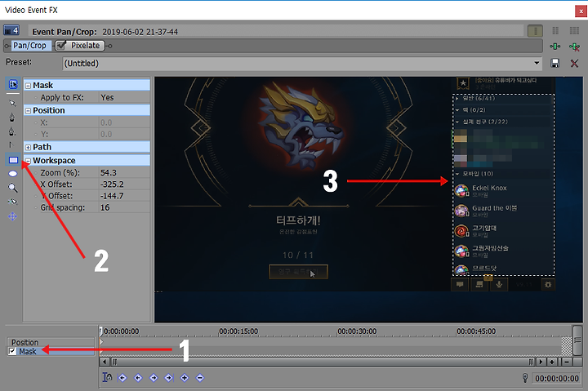The width and height of the screenshot is (588, 391).
Task: Click the 10 / 11 counter text
Action: pyautogui.click(x=298, y=255)
